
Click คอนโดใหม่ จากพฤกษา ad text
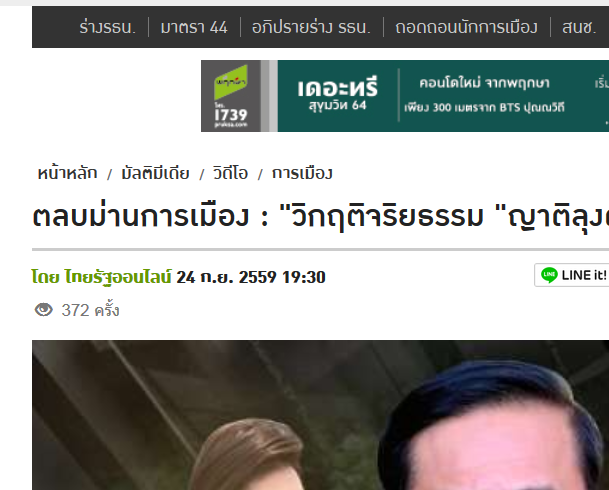[x=484, y=83]
